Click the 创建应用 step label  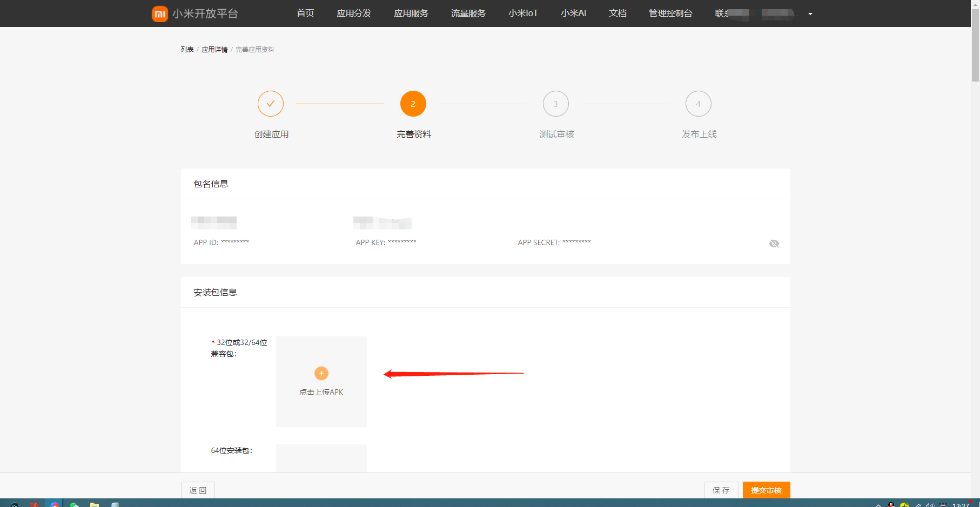[271, 134]
